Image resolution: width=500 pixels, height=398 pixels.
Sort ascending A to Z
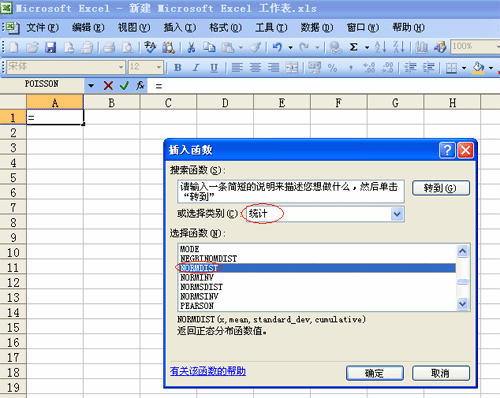[380, 47]
